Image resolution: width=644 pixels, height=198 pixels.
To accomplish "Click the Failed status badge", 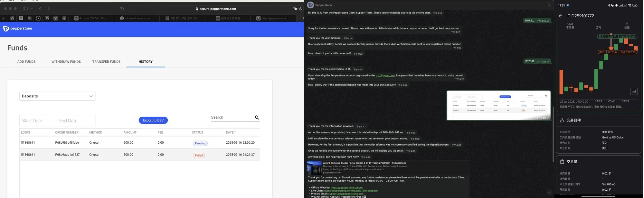I will coord(199,155).
